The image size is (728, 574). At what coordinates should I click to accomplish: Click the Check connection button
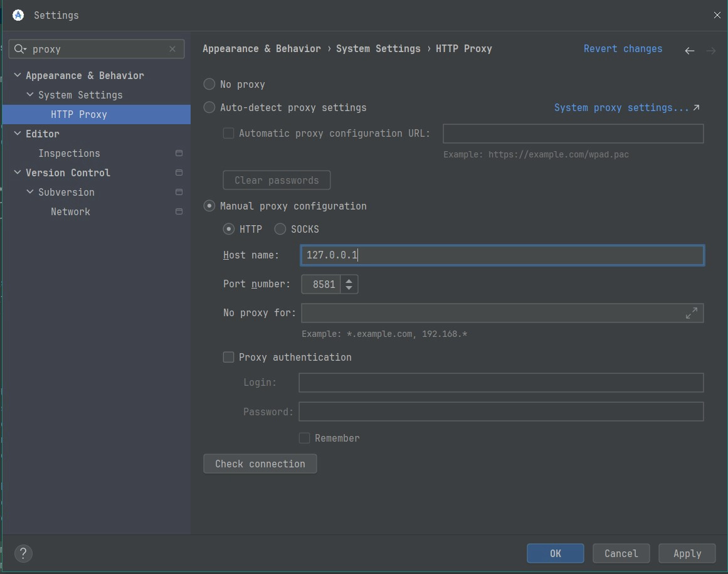(x=260, y=464)
